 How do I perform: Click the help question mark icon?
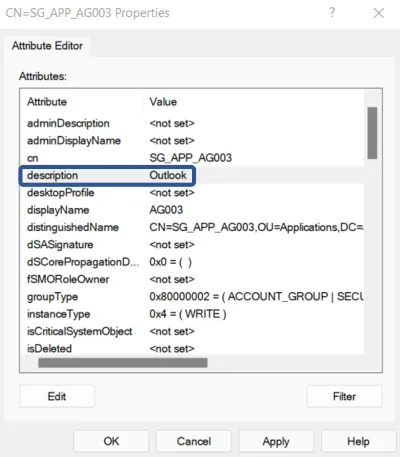(332, 13)
